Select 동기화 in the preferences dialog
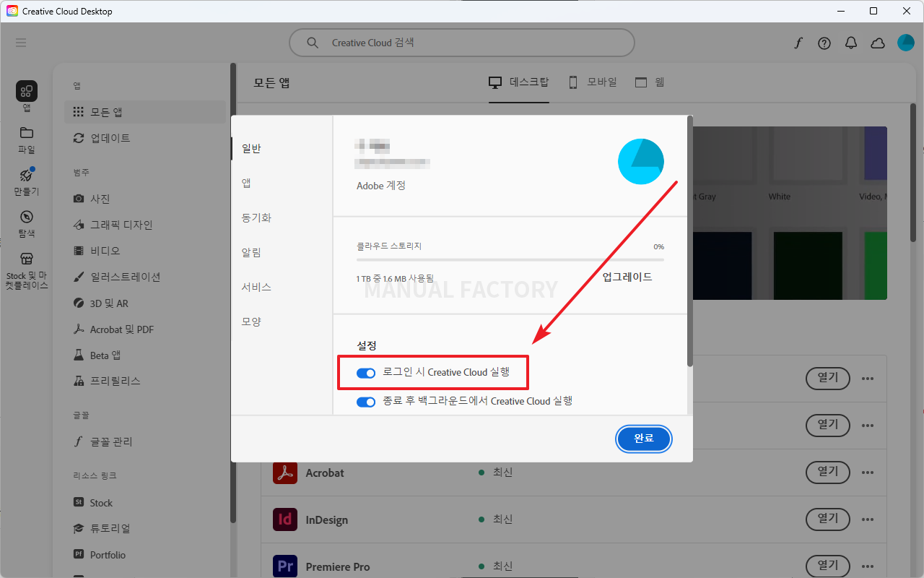The image size is (924, 578). (256, 218)
